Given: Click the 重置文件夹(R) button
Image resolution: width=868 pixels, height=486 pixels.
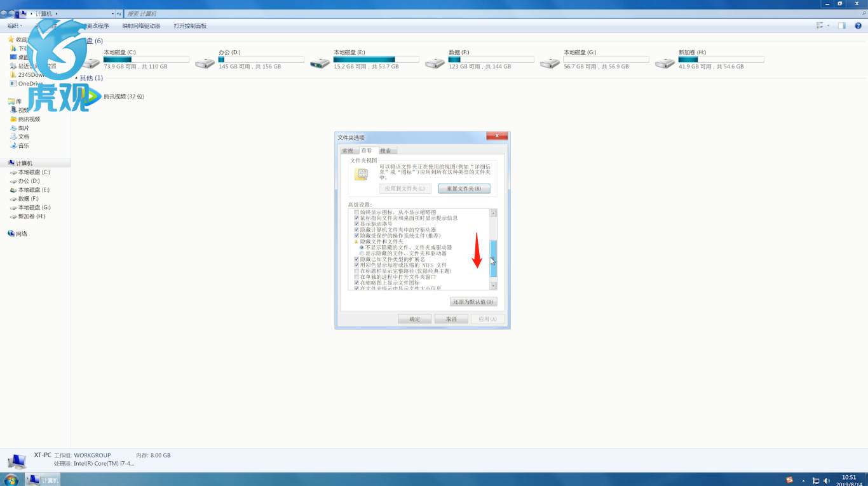Looking at the screenshot, I should (464, 189).
